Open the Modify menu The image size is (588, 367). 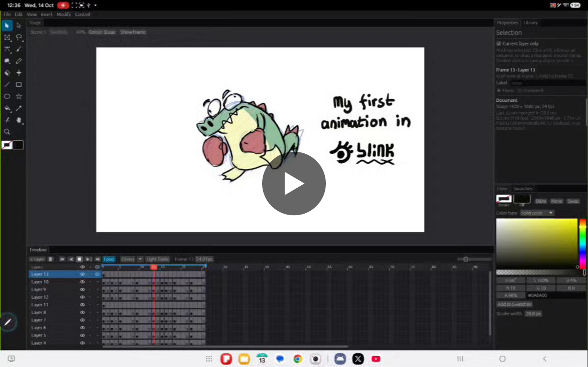pyautogui.click(x=64, y=14)
